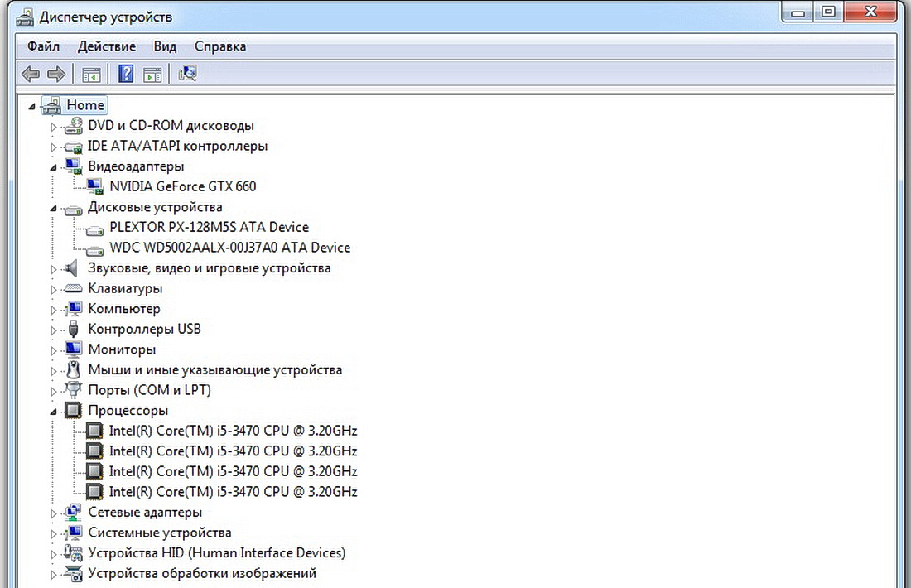Scan for hardware changes toolbar icon
The height and width of the screenshot is (588, 911).
[x=187, y=74]
